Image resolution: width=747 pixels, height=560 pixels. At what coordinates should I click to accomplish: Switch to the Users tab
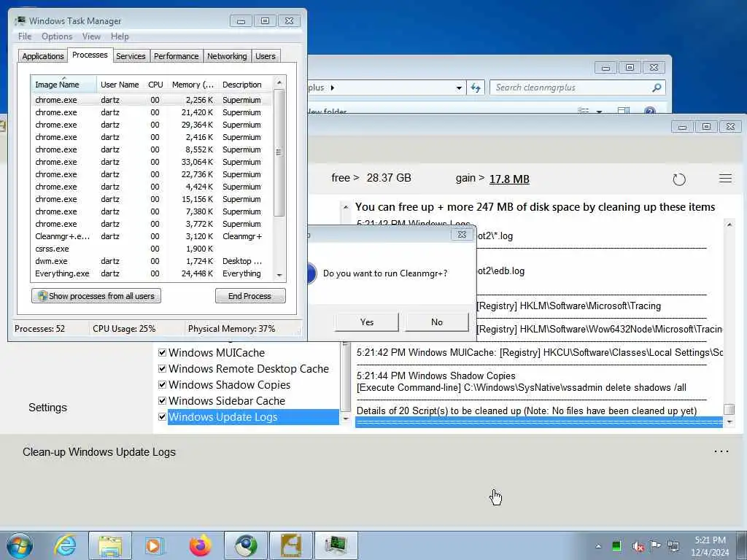266,56
